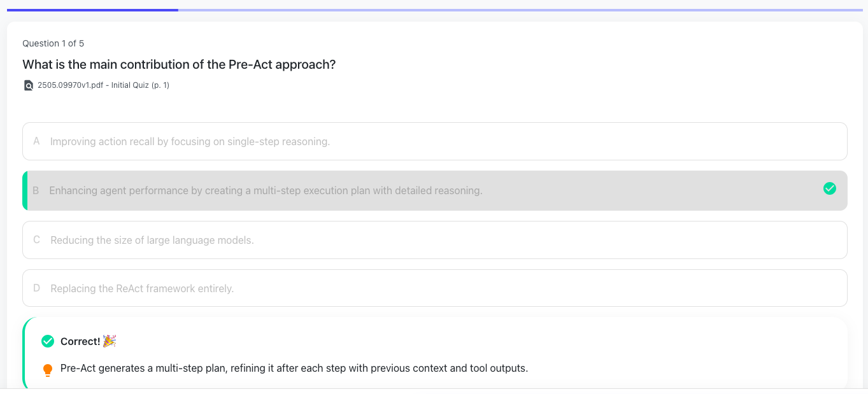Click the Pre-Act explanation text
868x394 pixels.
click(294, 368)
